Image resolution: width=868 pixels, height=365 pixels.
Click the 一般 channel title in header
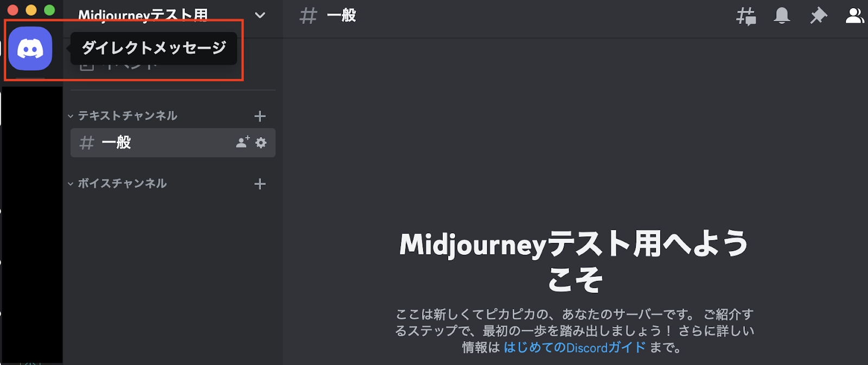click(341, 15)
